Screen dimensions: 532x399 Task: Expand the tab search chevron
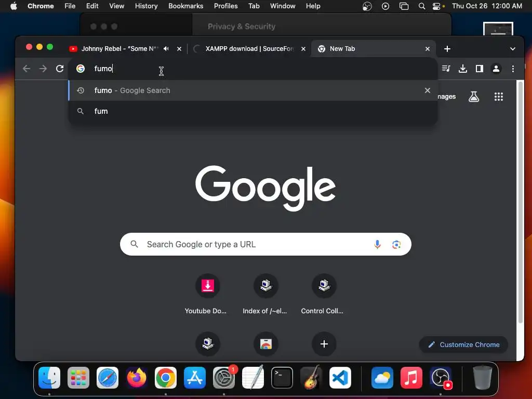[513, 49]
